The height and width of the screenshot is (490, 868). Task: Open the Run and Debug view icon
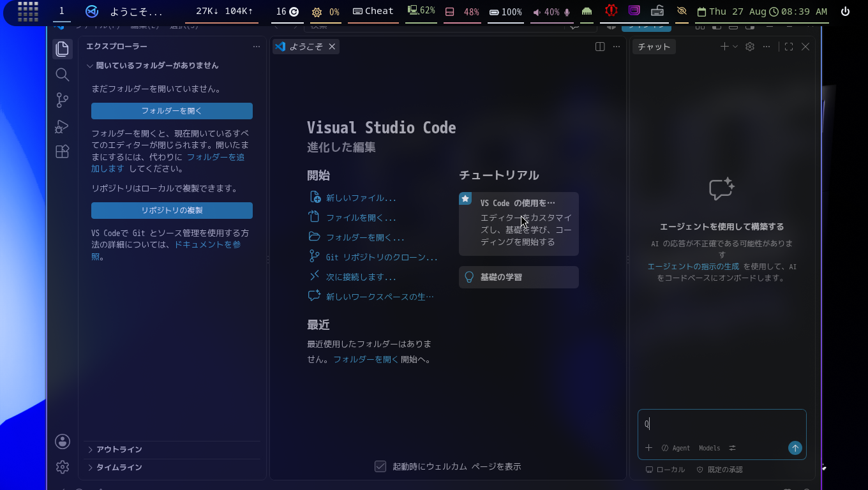62,126
